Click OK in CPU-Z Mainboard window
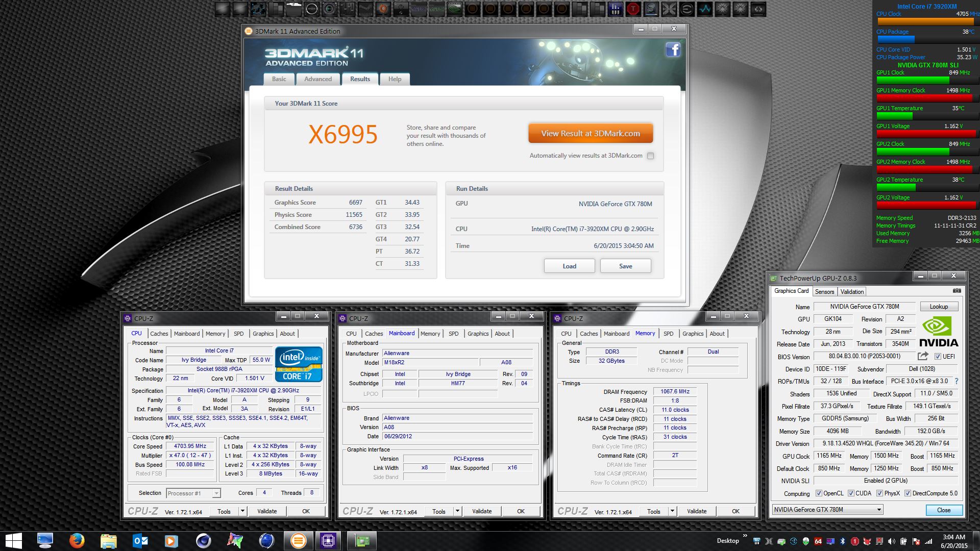 tap(521, 511)
